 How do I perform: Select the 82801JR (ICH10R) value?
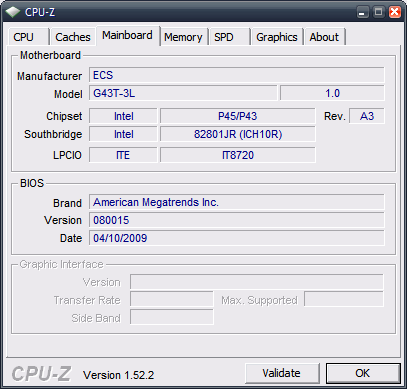click(x=238, y=134)
